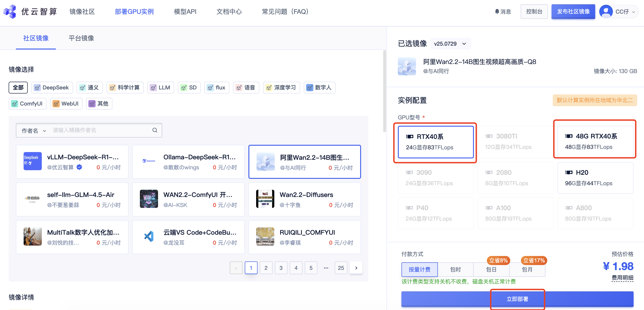Click the WAN2.2-ComfyUI card thumbnail
This screenshot has width=644, height=310.
coord(149,199)
